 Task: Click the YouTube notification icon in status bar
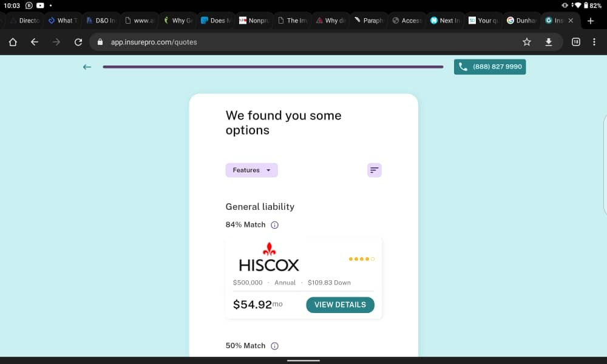point(40,5)
